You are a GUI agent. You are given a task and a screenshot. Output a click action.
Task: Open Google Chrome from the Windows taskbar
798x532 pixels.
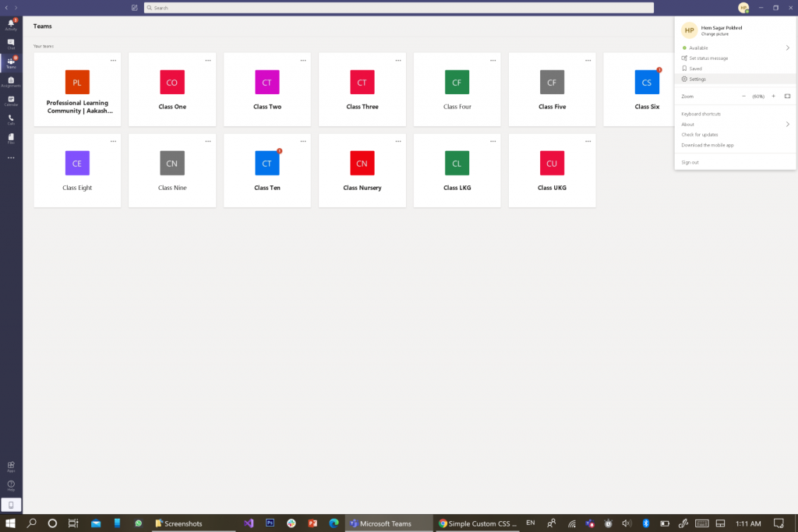point(475,523)
